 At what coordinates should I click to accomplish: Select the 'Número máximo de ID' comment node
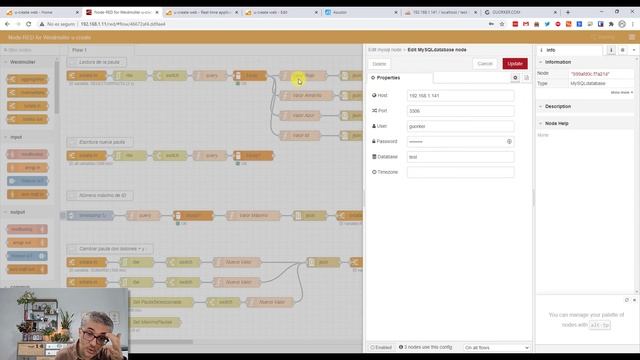coord(100,196)
